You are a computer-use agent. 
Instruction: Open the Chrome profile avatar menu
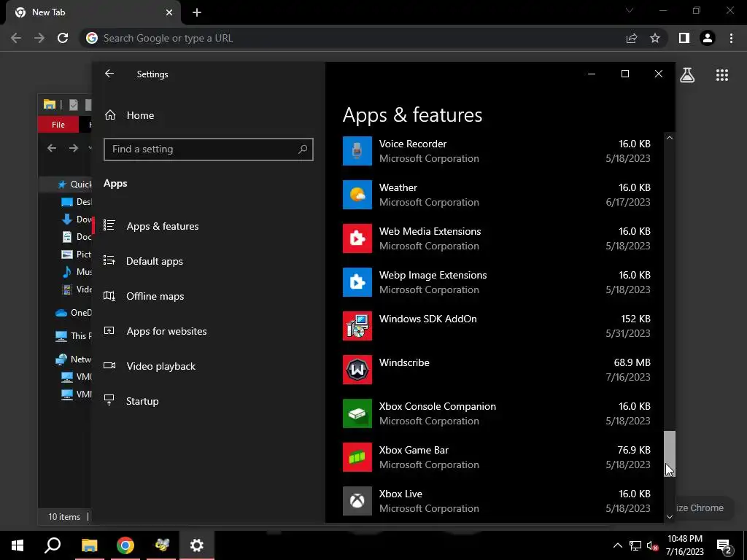point(708,38)
